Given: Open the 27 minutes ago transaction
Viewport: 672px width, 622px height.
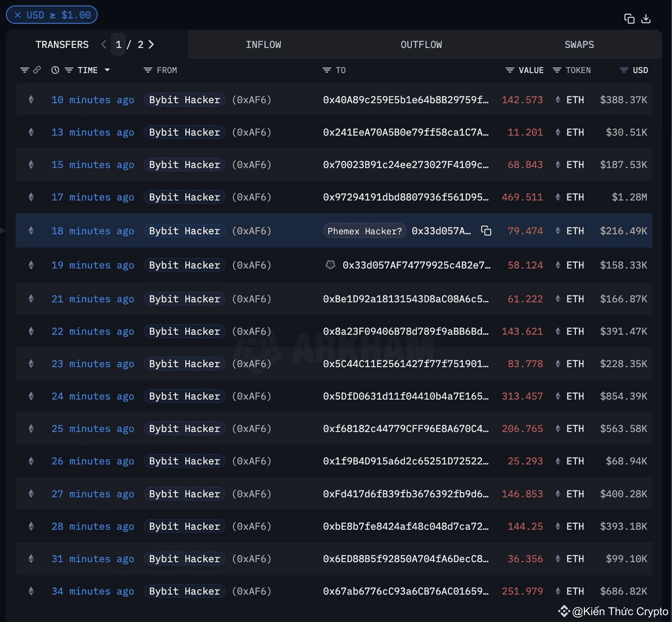Looking at the screenshot, I should [93, 494].
